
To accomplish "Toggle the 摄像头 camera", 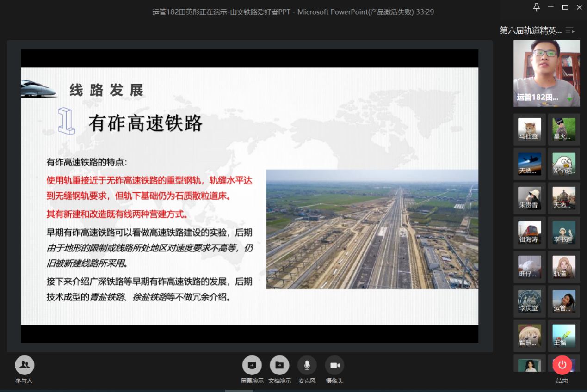I will pos(334,365).
